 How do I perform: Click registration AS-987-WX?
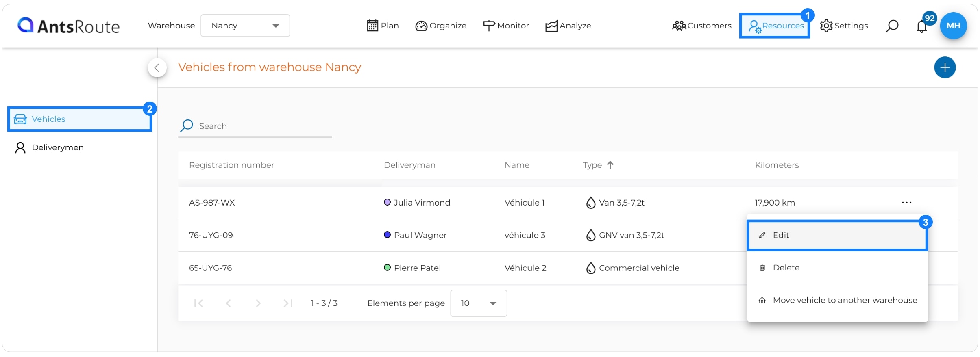click(x=212, y=203)
